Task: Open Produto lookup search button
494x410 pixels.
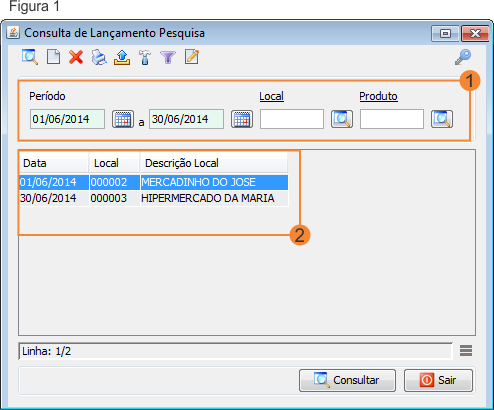Action: 442,119
